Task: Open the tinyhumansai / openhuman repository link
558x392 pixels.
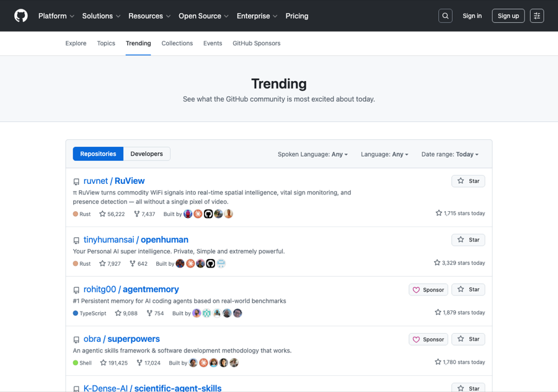Action: 136,240
